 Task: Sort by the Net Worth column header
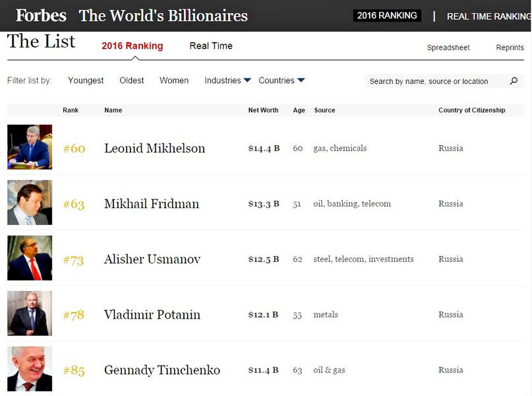263,110
